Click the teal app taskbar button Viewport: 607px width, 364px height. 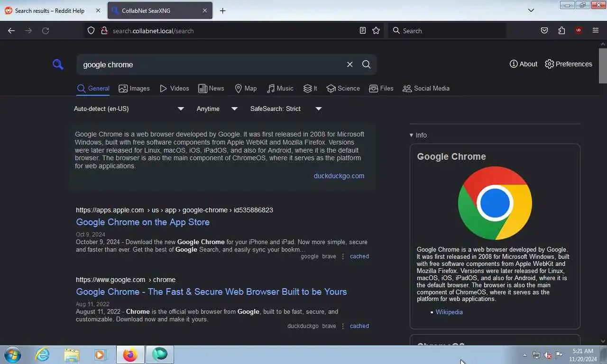point(160,355)
